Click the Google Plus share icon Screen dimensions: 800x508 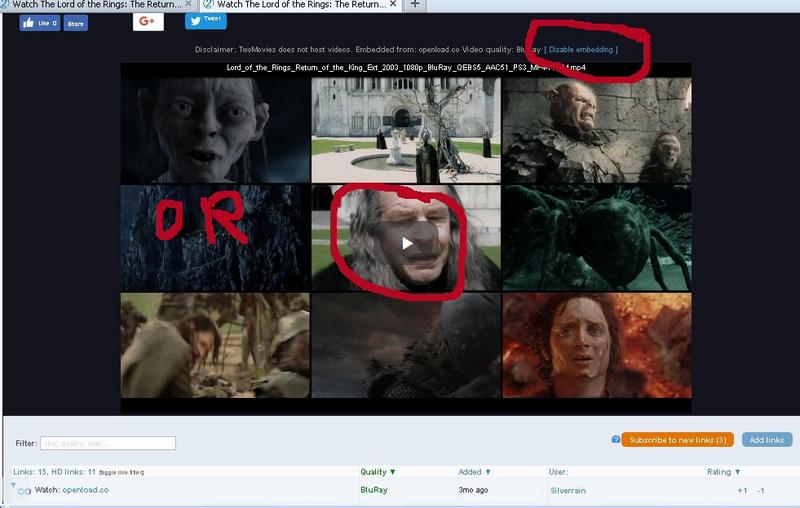tap(148, 21)
